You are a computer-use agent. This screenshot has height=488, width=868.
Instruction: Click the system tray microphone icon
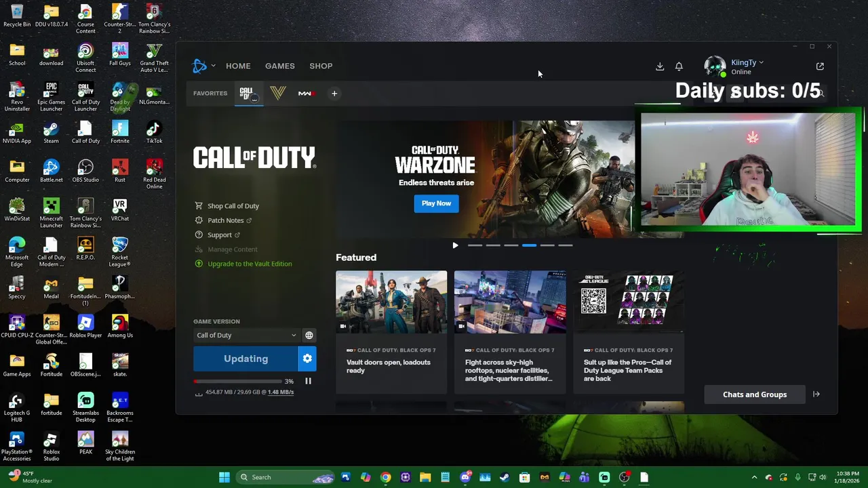798,477
